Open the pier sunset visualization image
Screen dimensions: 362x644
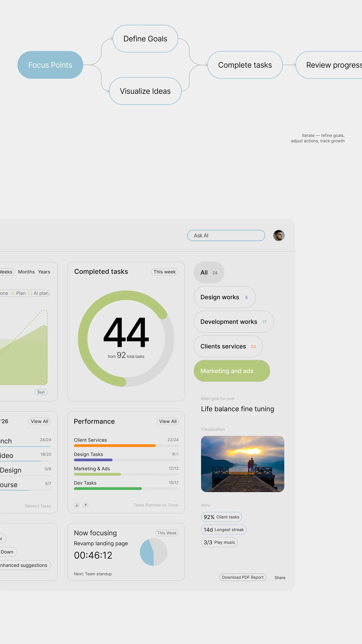tap(243, 464)
